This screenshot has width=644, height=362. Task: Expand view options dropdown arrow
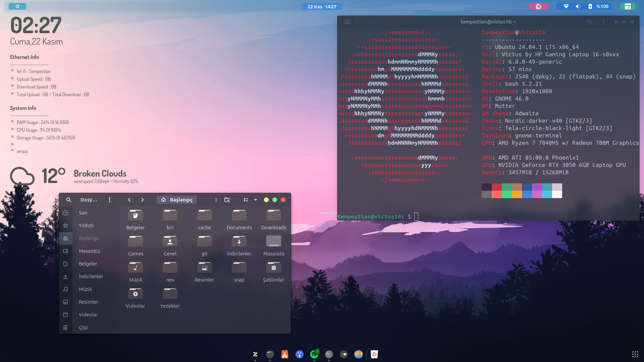[256, 200]
